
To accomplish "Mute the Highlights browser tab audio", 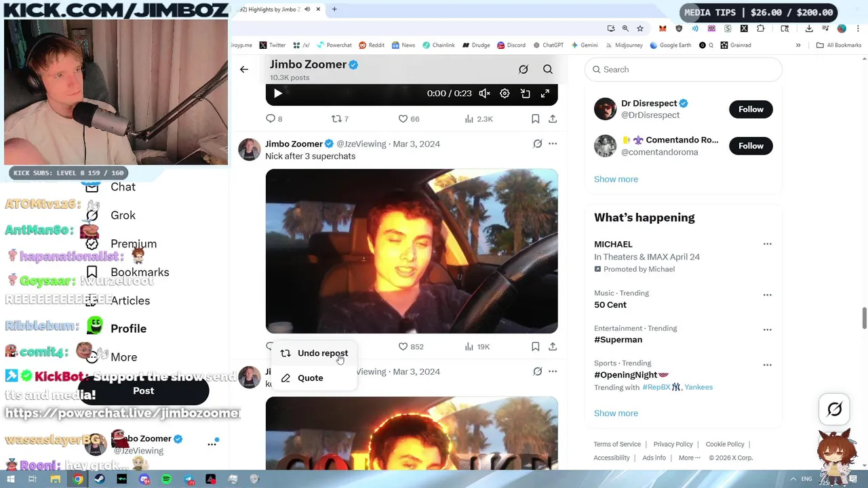I will 307,9.
